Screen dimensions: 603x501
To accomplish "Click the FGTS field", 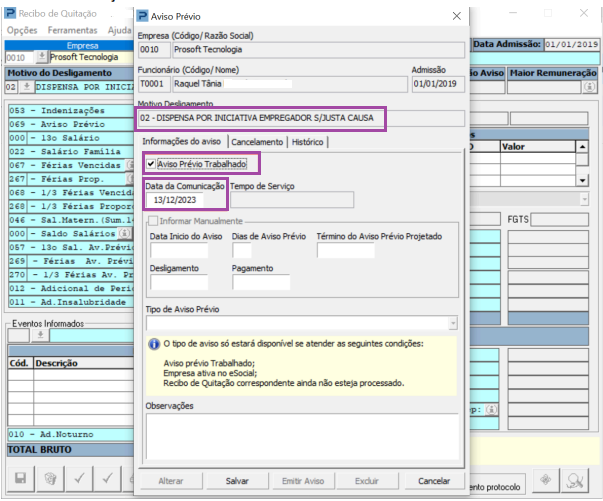I will (560, 220).
